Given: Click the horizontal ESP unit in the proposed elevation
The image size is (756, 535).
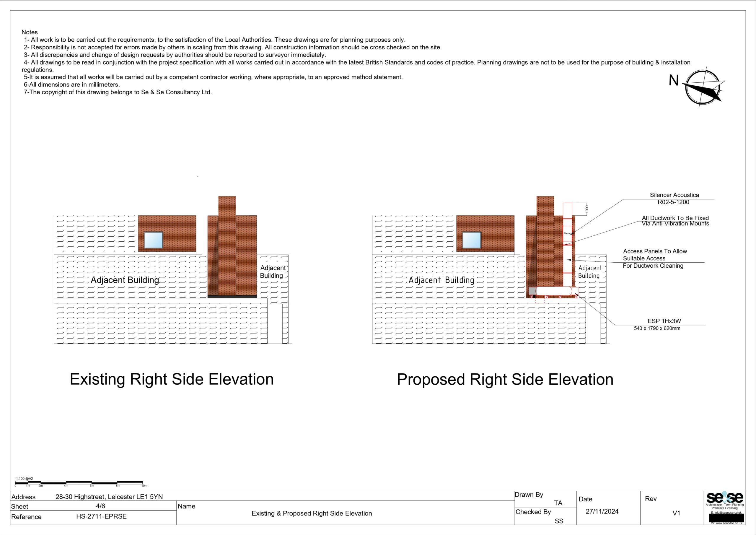Looking at the screenshot, I should (x=554, y=291).
